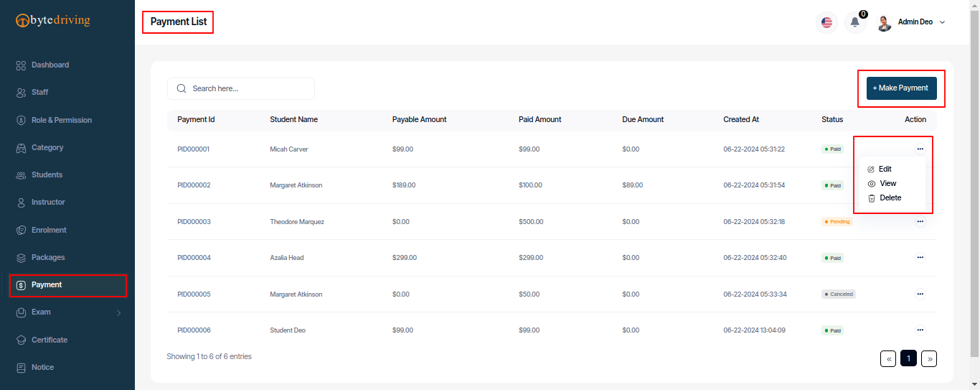Image resolution: width=980 pixels, height=390 pixels.
Task: Click the Certificate icon in sidebar
Action: coord(21,340)
